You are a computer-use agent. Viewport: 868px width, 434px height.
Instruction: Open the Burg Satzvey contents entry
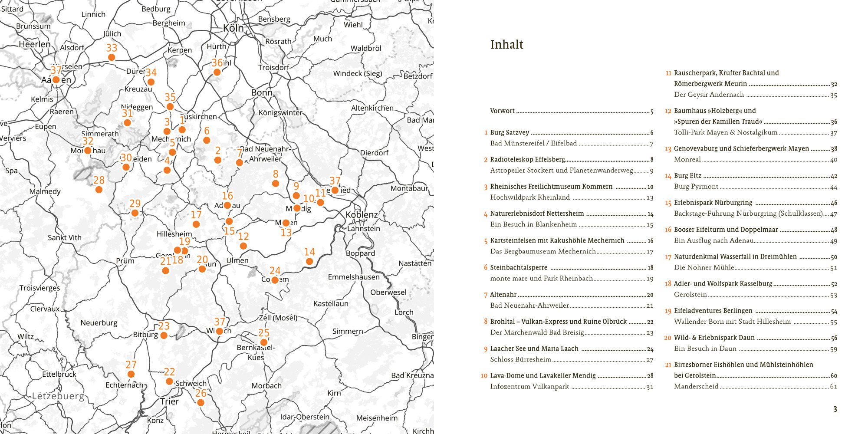[x=510, y=132]
